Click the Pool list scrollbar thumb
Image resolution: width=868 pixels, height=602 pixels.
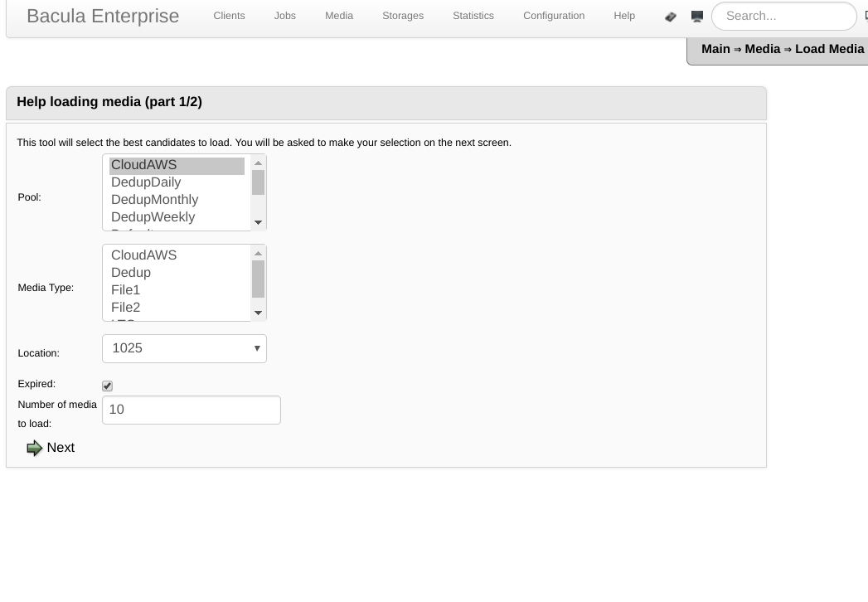258,182
